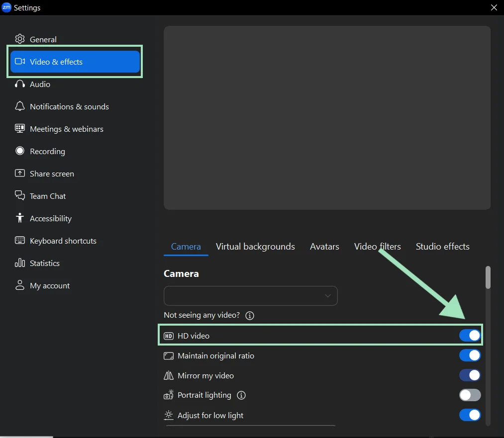
Task: Click the General gear icon
Action: coord(19,39)
